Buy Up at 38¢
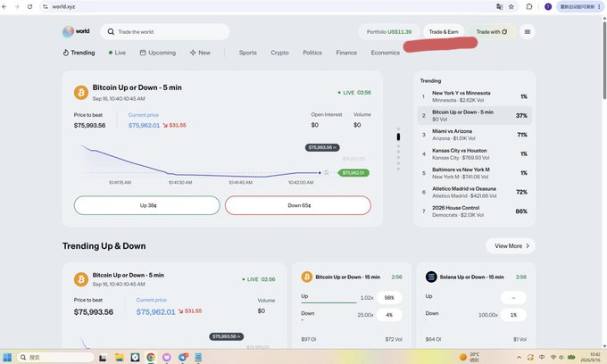607x364 pixels. point(147,205)
